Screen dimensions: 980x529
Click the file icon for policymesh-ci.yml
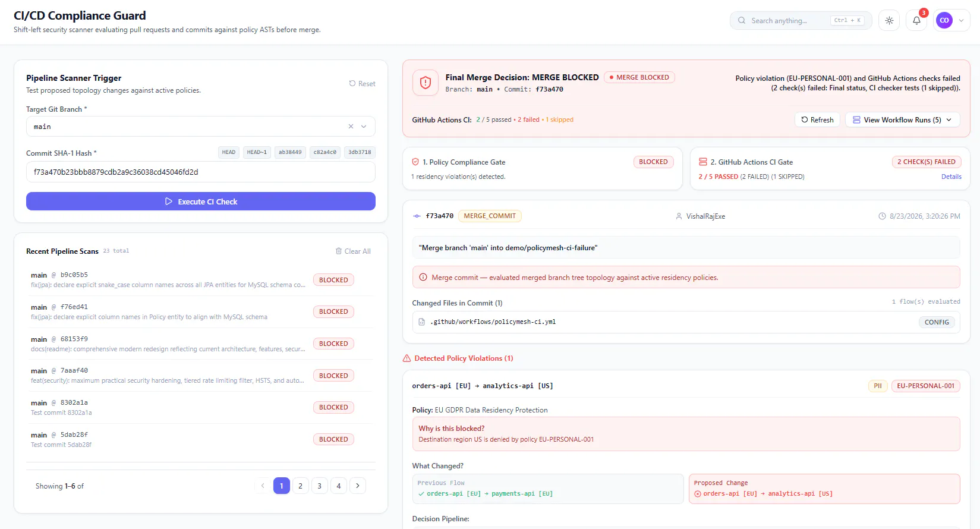(422, 322)
